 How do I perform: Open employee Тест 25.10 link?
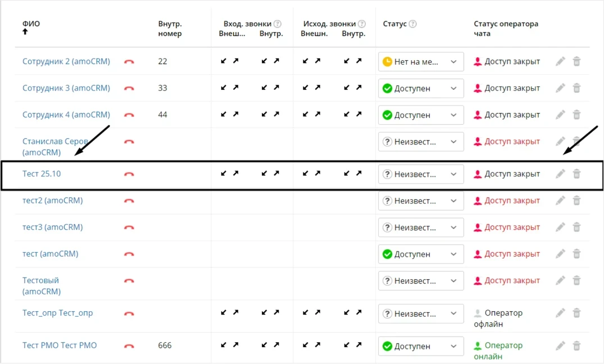42,174
